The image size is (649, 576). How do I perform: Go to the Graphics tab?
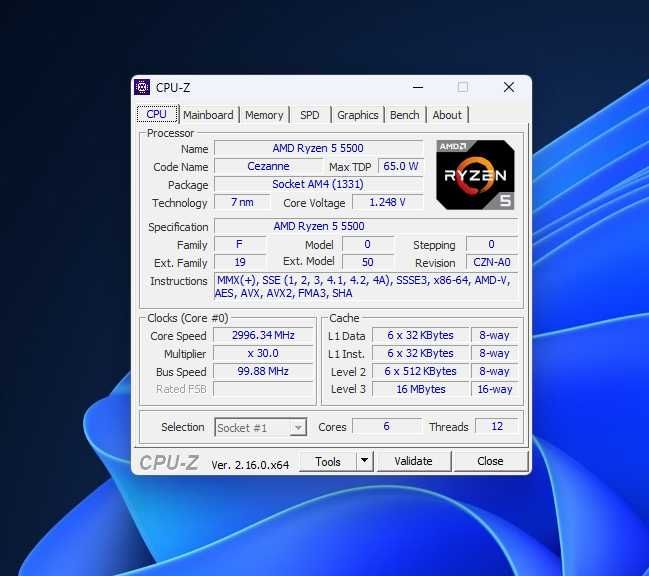pos(358,115)
